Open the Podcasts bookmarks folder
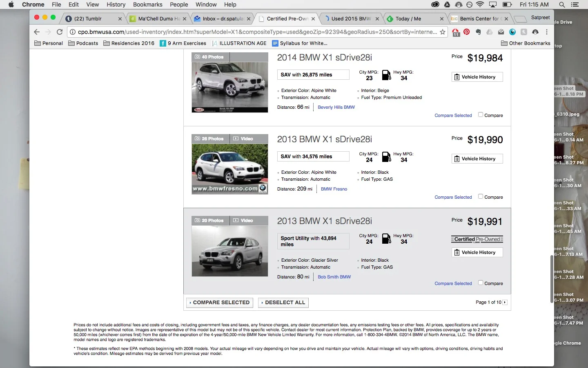This screenshot has height=368, width=588. click(x=83, y=43)
